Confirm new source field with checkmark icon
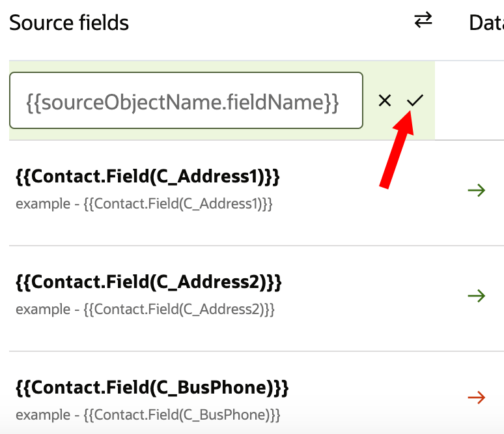 (x=415, y=100)
